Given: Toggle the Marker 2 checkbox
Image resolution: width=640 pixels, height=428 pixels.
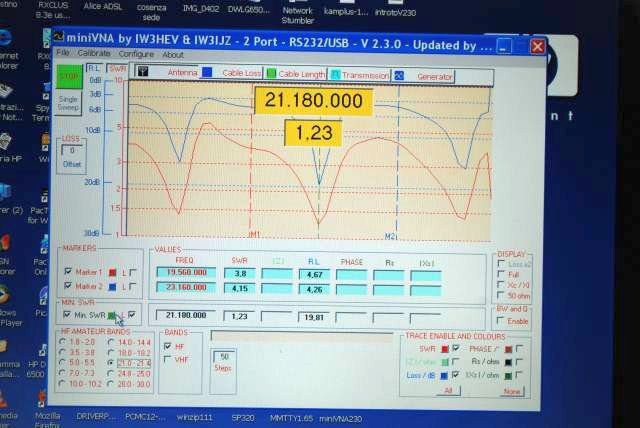Looking at the screenshot, I should tap(68, 285).
